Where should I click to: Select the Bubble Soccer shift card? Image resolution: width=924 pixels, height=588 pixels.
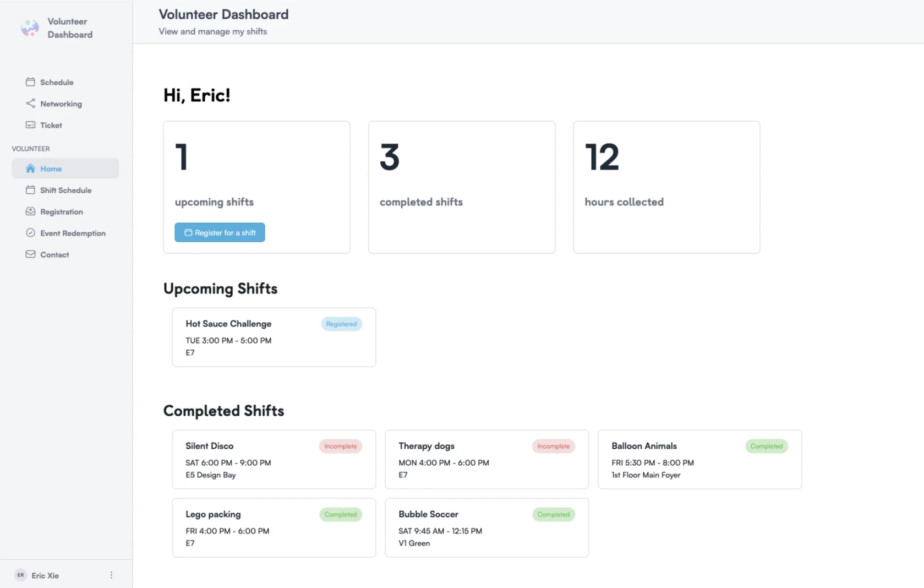(486, 527)
